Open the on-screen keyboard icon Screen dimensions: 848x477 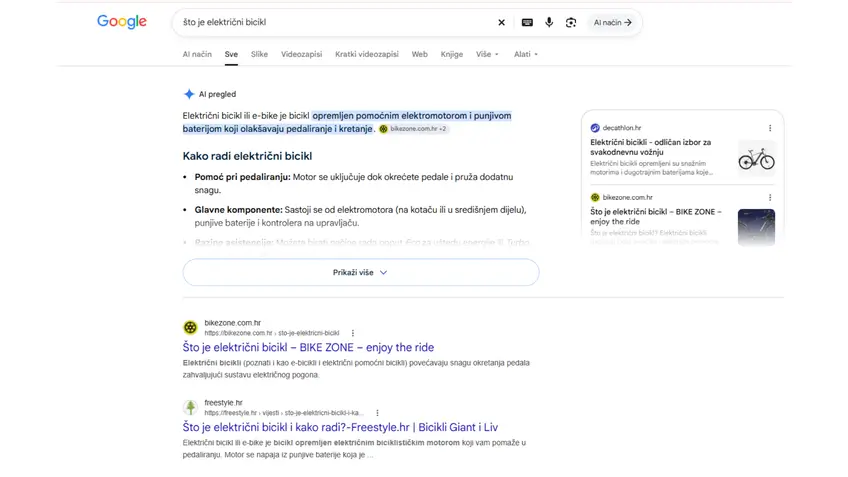tap(527, 23)
